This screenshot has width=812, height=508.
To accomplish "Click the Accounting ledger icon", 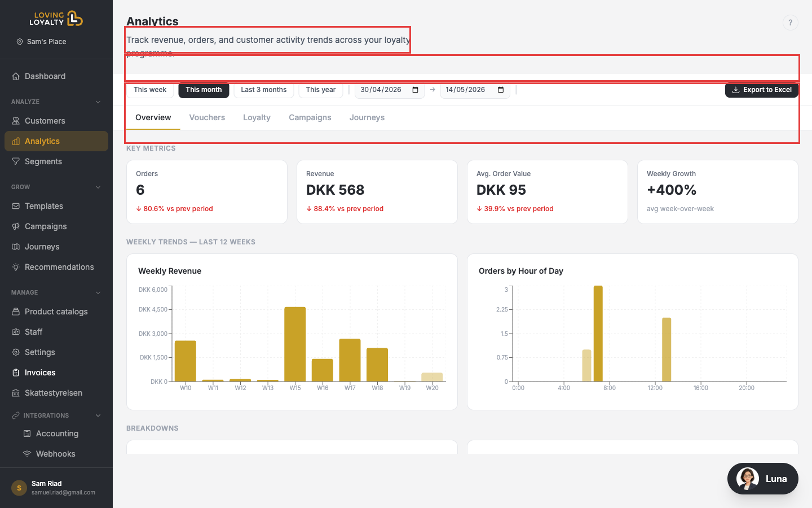I will 27,433.
